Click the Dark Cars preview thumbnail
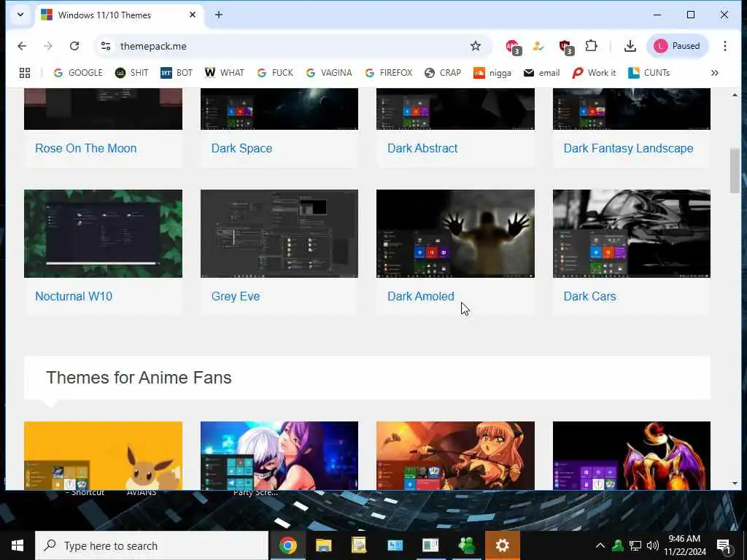Viewport: 747px width, 560px height. (x=631, y=233)
